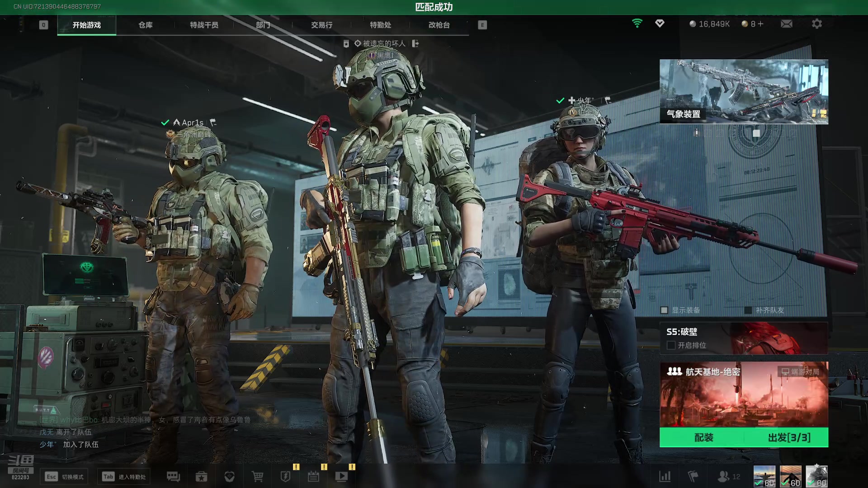
Task: Open the starred supply box icon
Action: click(201, 476)
